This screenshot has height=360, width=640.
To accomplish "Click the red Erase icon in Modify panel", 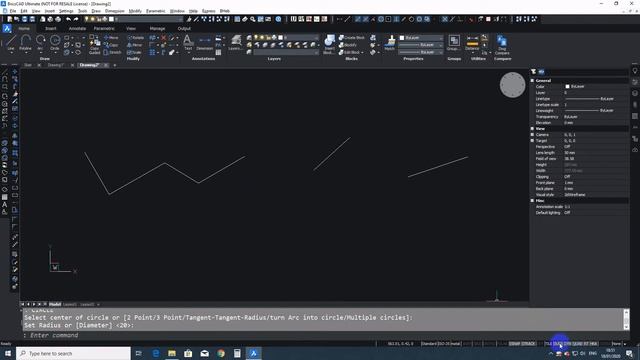I will pos(164,38).
